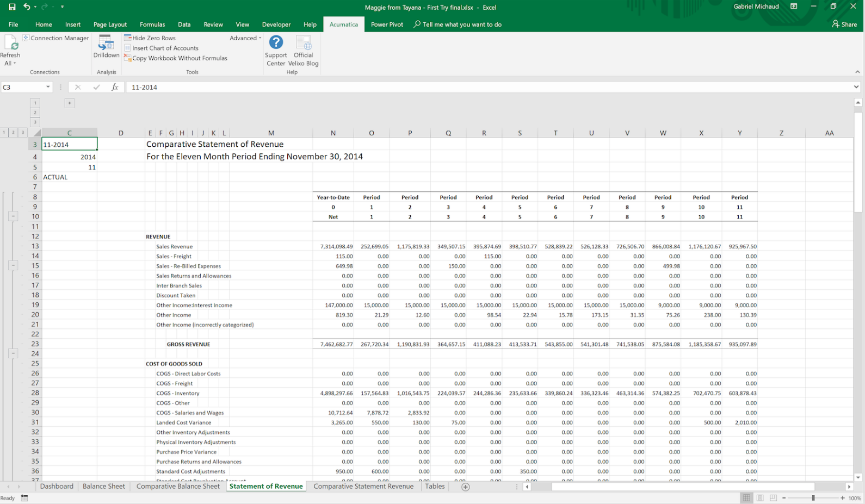Click column outline level 3 button
The width and height of the screenshot is (865, 504).
click(35, 122)
